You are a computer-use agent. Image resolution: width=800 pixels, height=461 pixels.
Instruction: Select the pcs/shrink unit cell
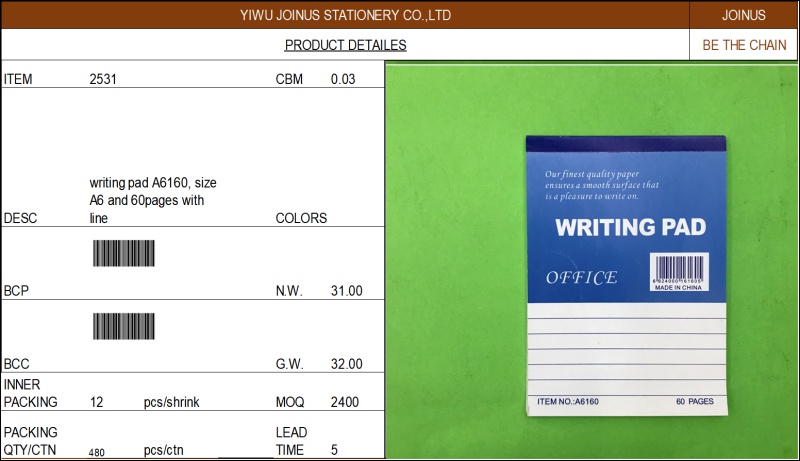pos(171,402)
